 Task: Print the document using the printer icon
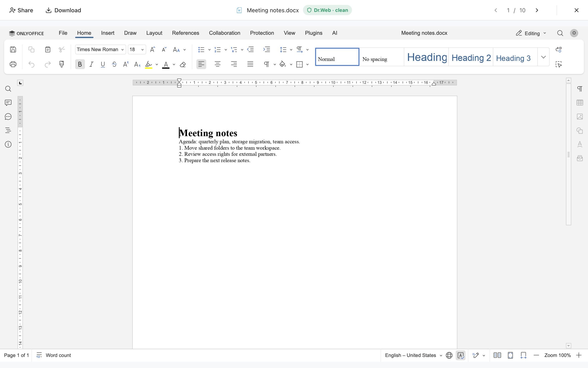click(x=13, y=64)
